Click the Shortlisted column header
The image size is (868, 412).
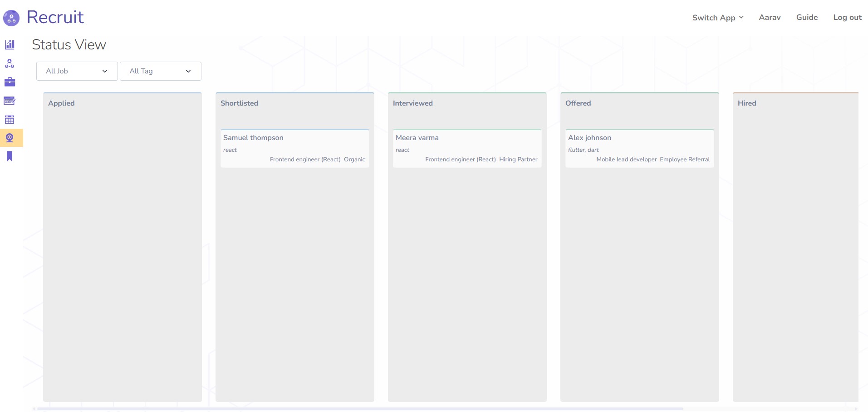point(239,103)
